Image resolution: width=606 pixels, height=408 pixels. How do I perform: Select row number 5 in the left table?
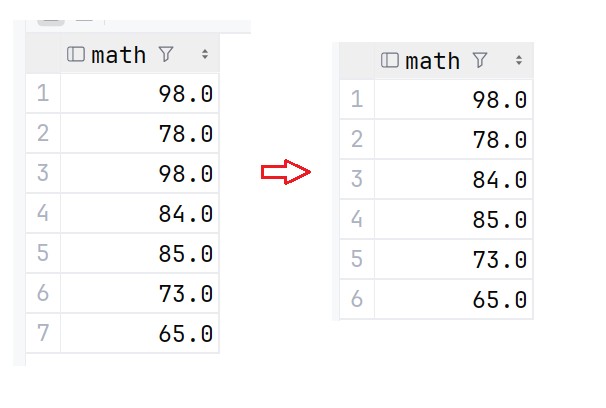point(42,253)
